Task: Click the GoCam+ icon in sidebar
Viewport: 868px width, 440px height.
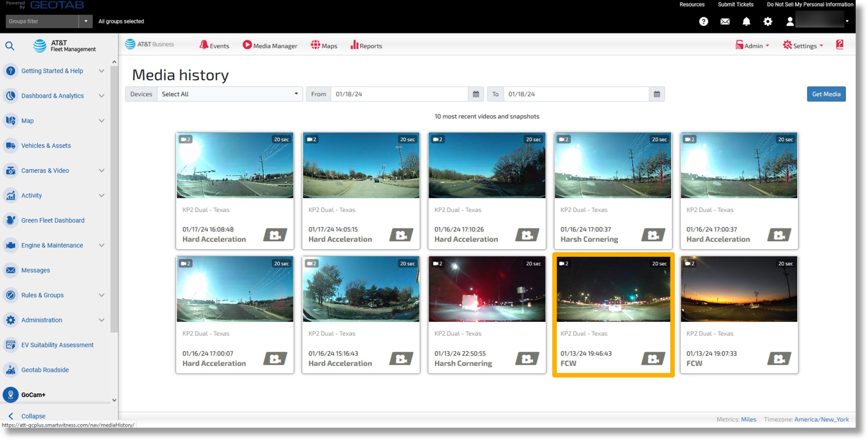Action: tap(11, 395)
